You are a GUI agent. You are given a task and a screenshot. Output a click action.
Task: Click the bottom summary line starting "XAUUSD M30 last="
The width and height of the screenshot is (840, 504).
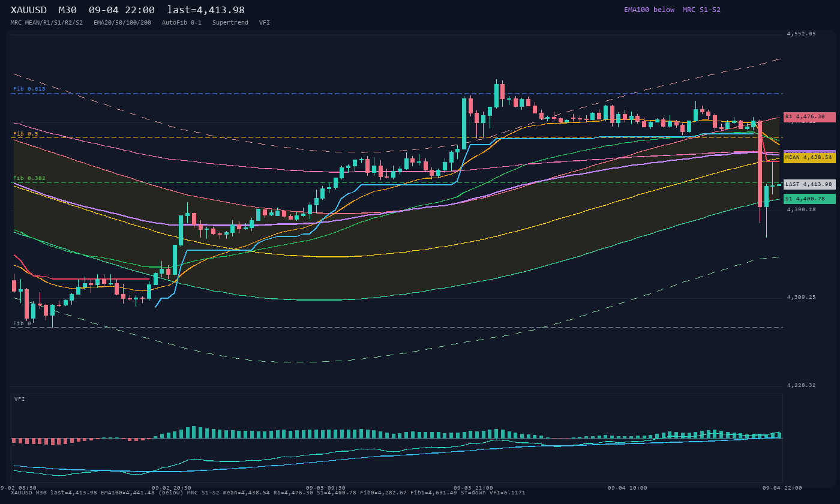pyautogui.click(x=268, y=493)
